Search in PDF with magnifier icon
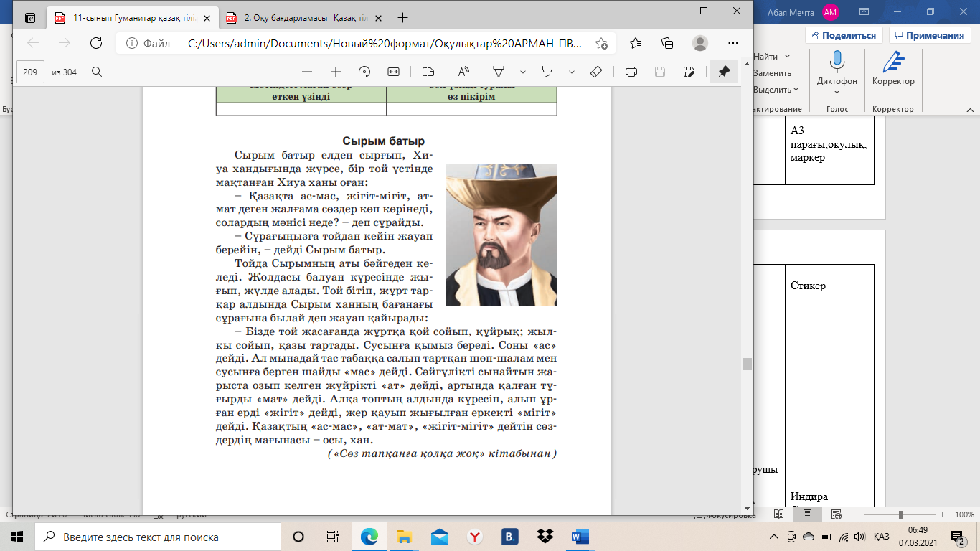Screen dimensions: 980x551 coord(96,72)
